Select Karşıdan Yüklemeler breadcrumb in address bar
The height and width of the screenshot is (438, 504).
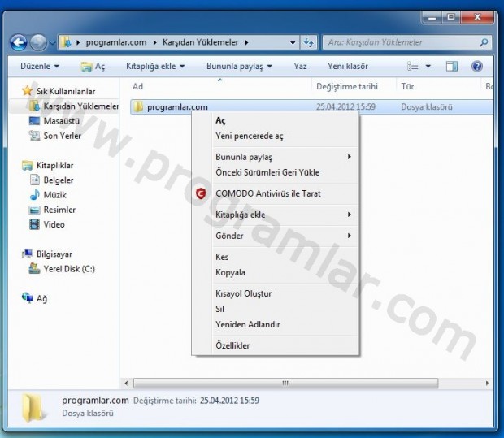click(x=200, y=42)
